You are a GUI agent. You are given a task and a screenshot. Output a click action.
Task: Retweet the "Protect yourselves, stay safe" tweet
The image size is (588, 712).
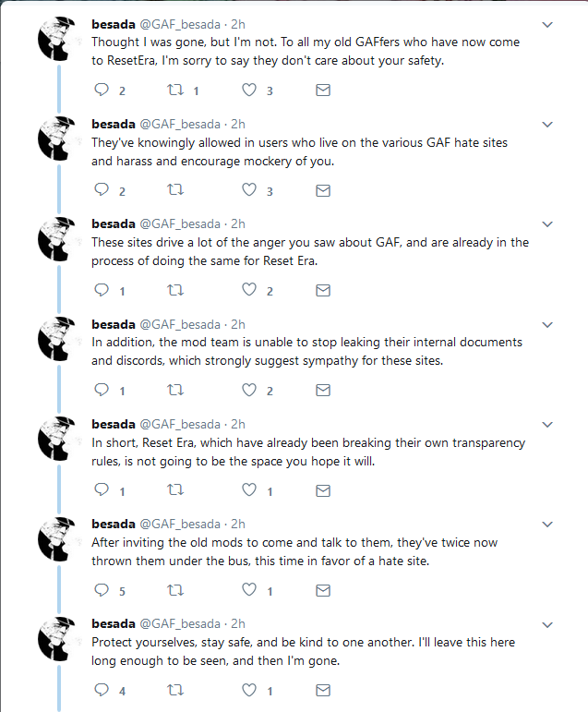coord(175,690)
